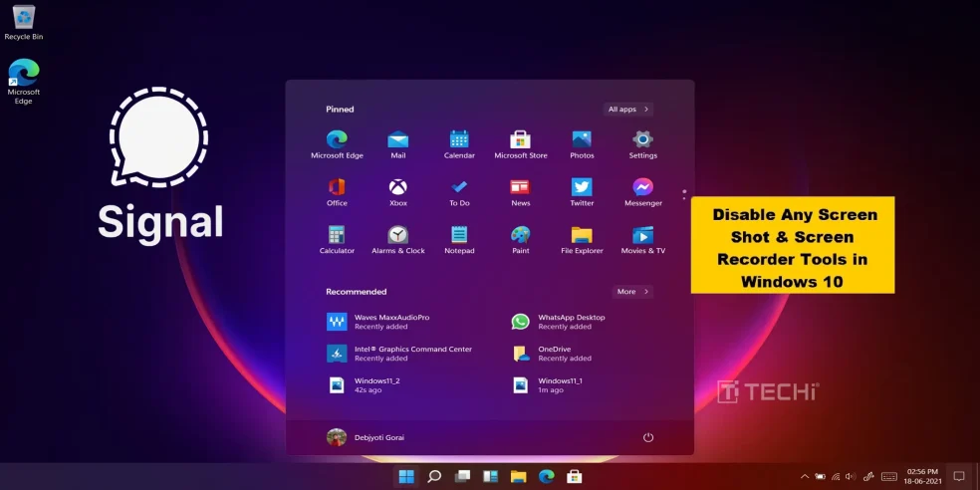Launch the Photos app

coord(582,139)
